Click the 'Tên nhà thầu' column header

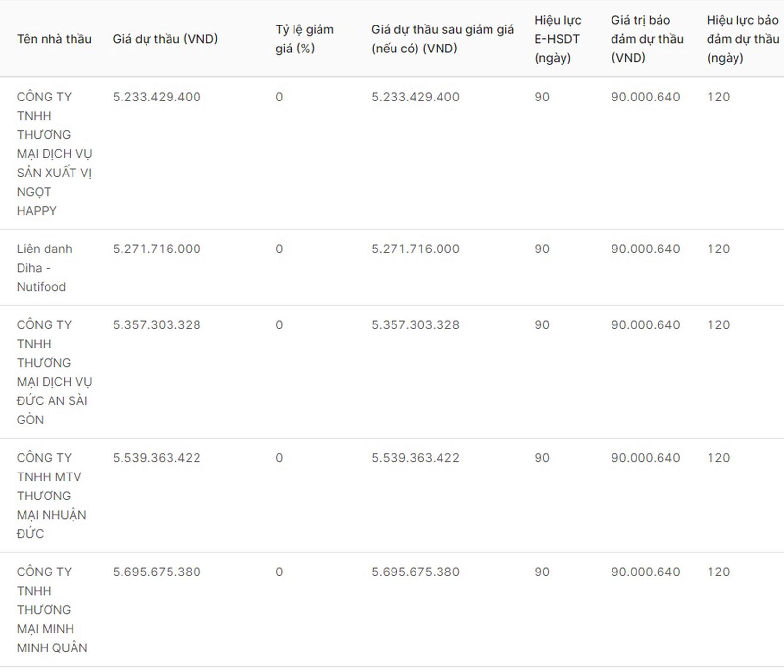pyautogui.click(x=54, y=39)
